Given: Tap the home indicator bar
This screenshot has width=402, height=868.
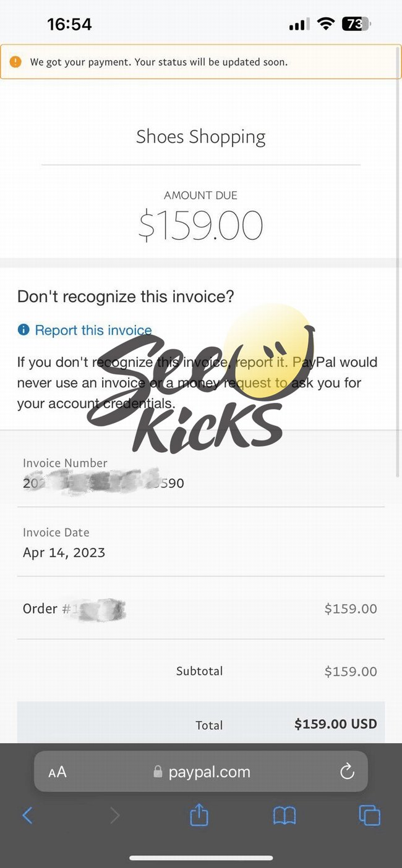Looking at the screenshot, I should coord(201,857).
